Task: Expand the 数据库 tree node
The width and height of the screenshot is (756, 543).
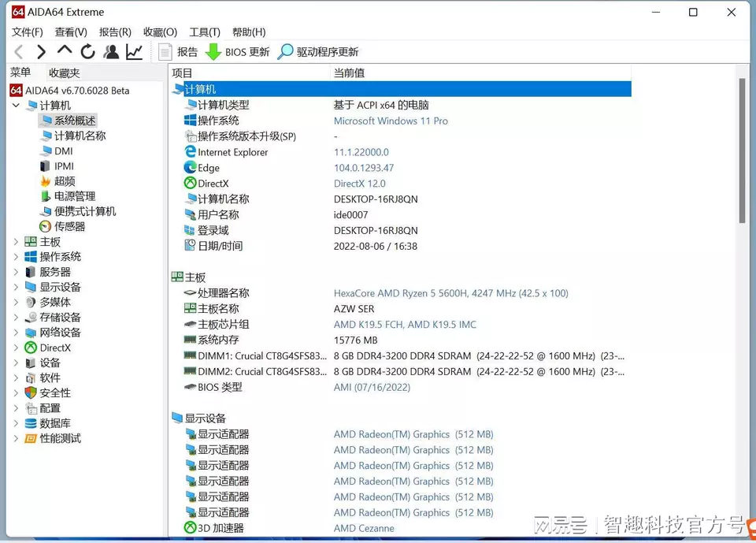Action: 16,423
